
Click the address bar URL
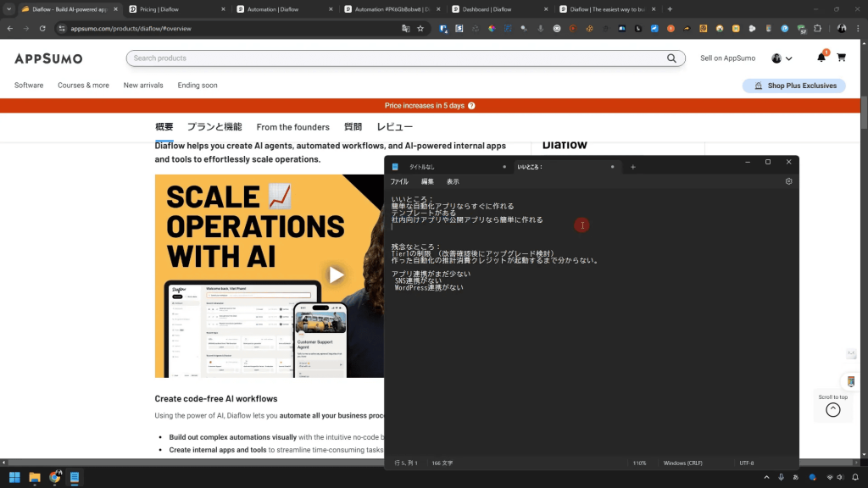coord(131,28)
